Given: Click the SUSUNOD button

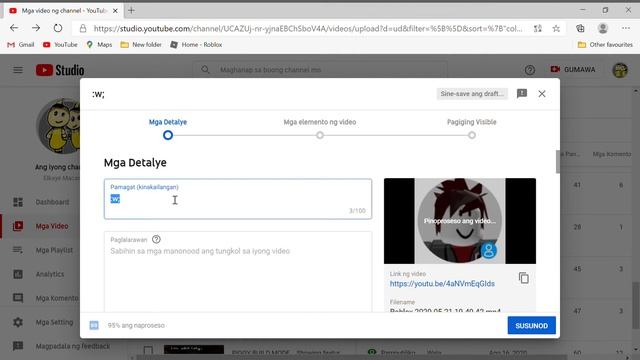Looking at the screenshot, I should coord(531,325).
